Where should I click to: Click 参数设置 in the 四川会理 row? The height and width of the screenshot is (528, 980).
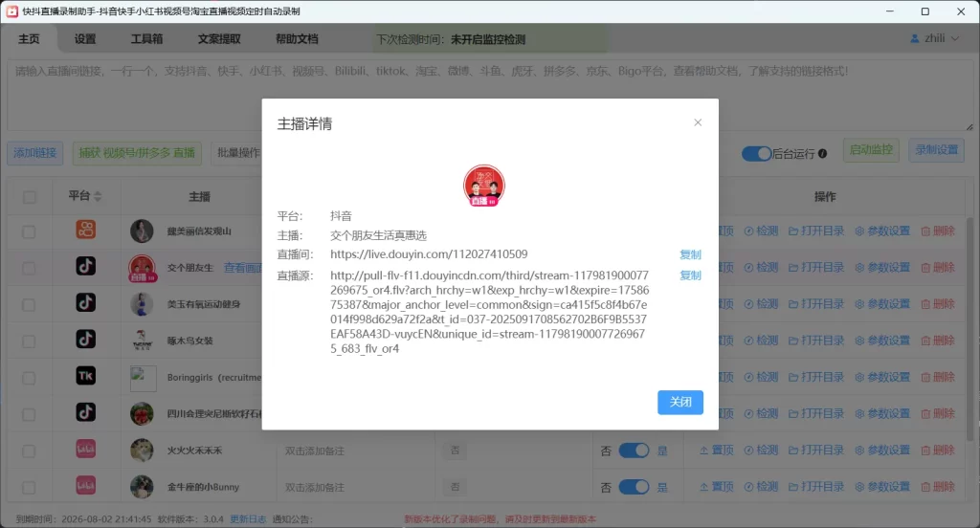[882, 413]
